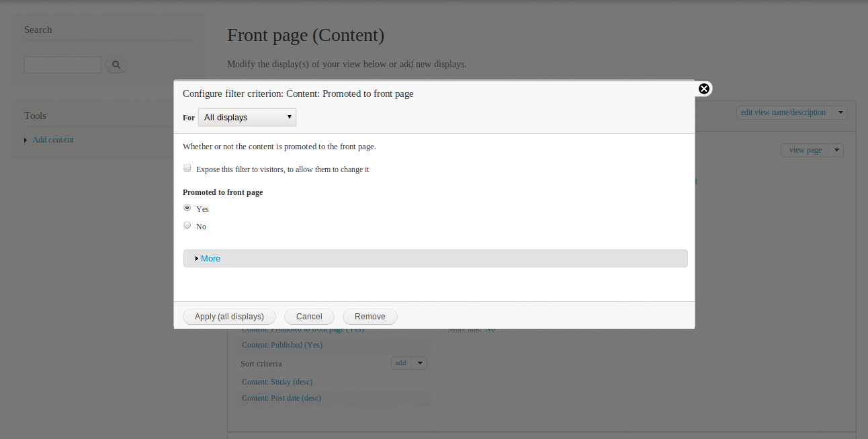Open the For displays dropdown
The height and width of the screenshot is (439, 868).
point(247,117)
